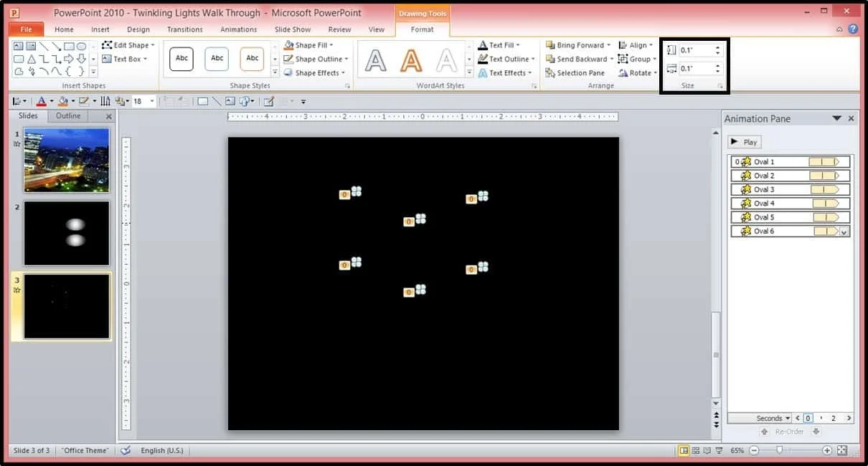Click the spell check status icon
Image resolution: width=868 pixels, height=466 pixels.
126,450
